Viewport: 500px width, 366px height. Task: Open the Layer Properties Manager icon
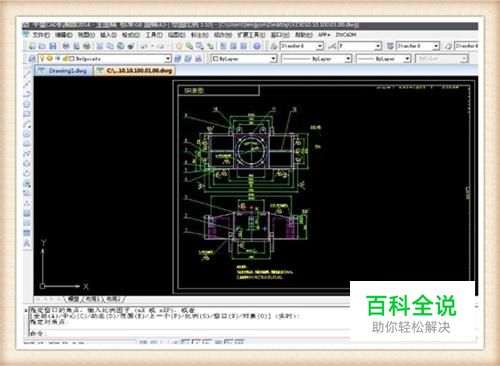tap(32, 59)
